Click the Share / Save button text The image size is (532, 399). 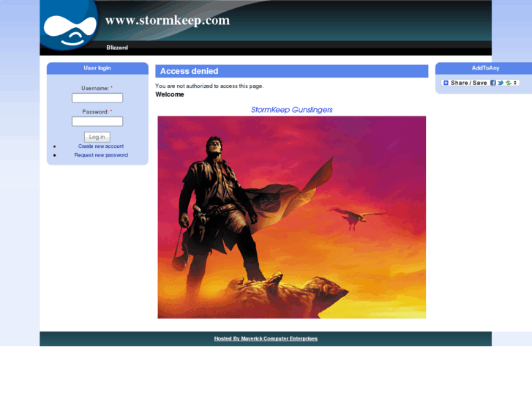click(x=468, y=83)
